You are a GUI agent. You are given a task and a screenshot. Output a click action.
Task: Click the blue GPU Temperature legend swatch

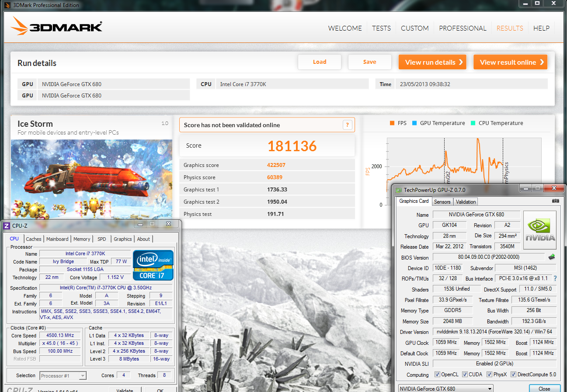click(x=414, y=123)
